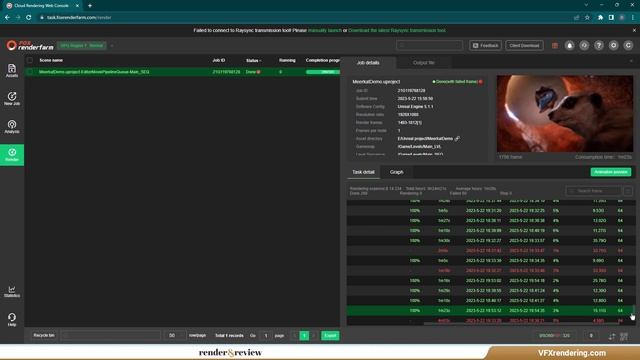Expand the arrow beside the region selector
This screenshot has height=360, width=640.
tap(112, 45)
